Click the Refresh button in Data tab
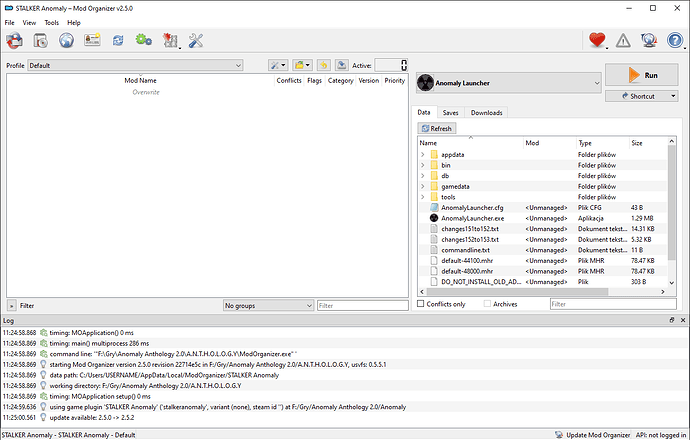The height and width of the screenshot is (440, 690). [x=437, y=129]
